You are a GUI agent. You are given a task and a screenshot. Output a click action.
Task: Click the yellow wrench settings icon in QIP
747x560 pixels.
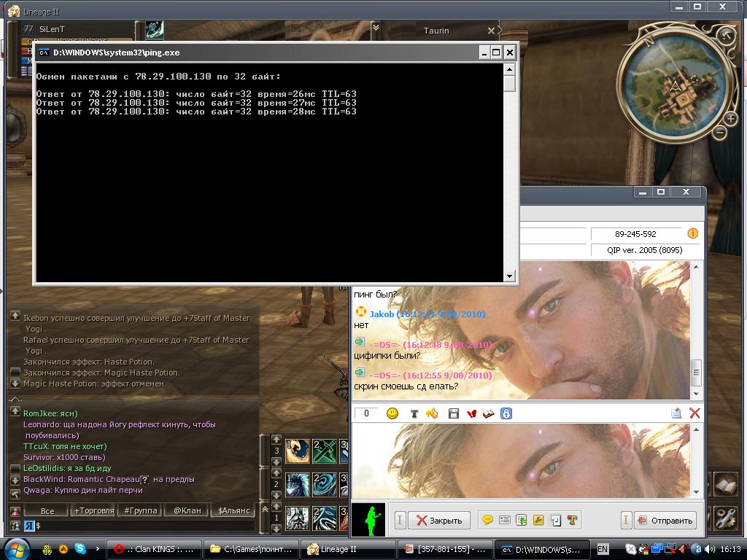(538, 520)
